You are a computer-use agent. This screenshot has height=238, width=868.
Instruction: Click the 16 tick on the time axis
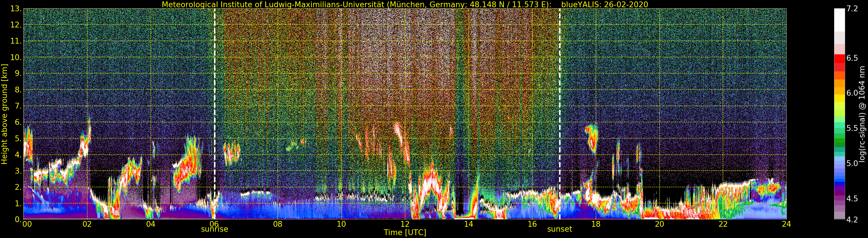(532, 224)
